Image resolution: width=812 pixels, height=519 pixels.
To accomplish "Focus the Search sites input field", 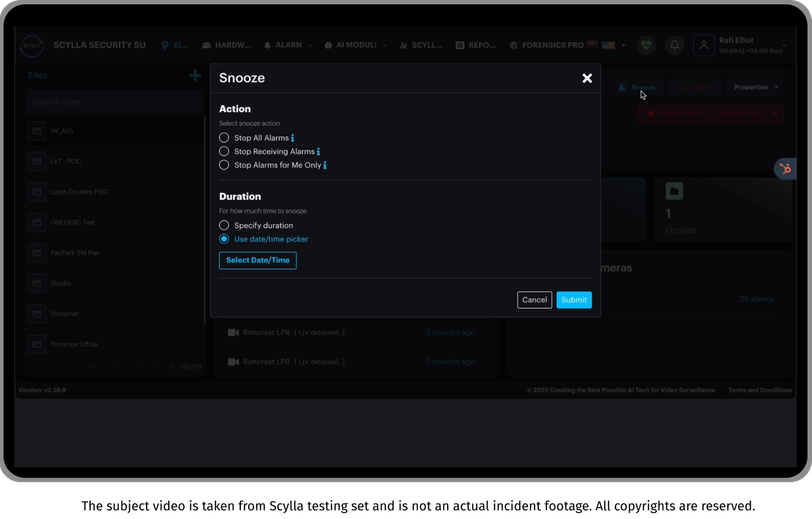I will point(114,102).
